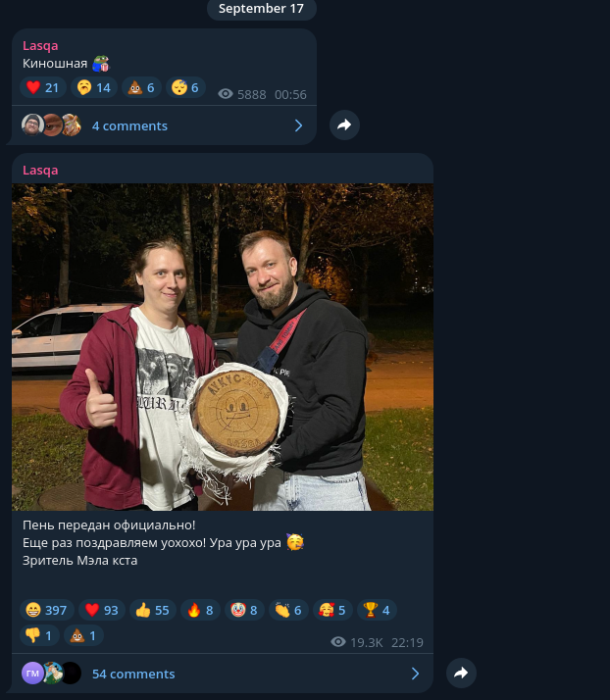
Task: Toggle the sleeping face reaction on first post
Action: [185, 87]
